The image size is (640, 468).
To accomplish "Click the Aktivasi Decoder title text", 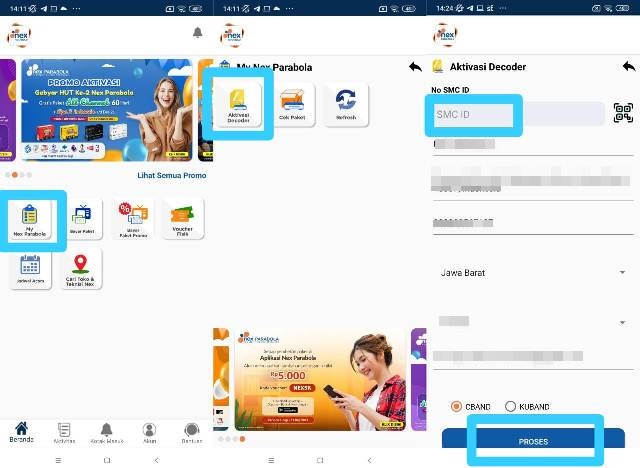I will click(488, 67).
